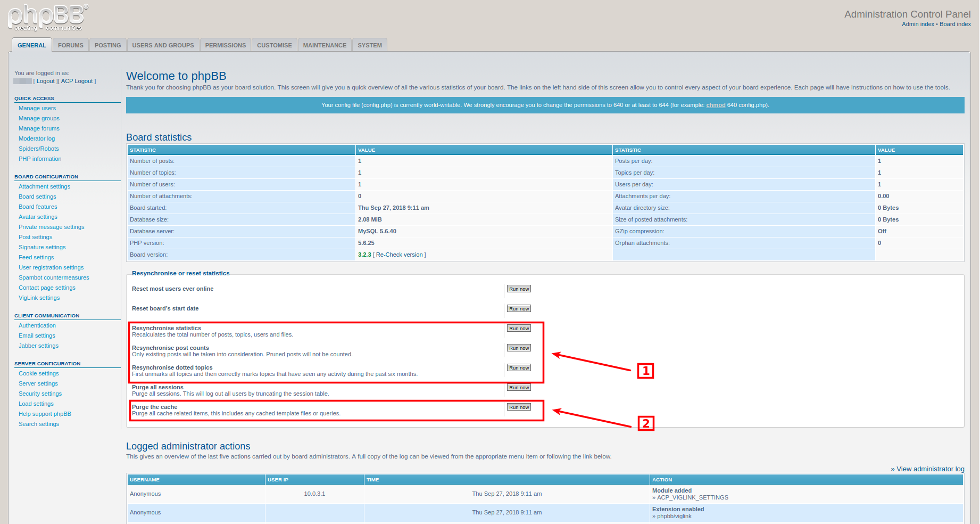The height and width of the screenshot is (524, 980).
Task: Run now for Resynchronise statistics
Action: coord(519,329)
